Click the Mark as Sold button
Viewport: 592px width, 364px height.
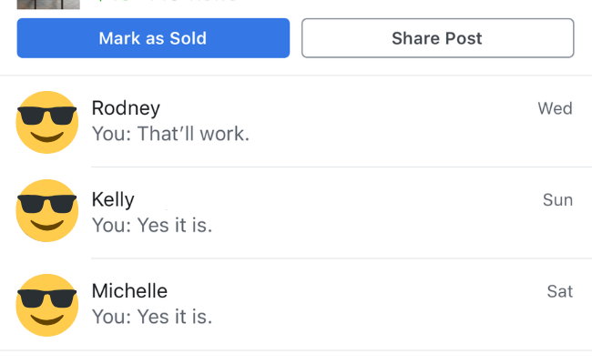click(x=153, y=38)
